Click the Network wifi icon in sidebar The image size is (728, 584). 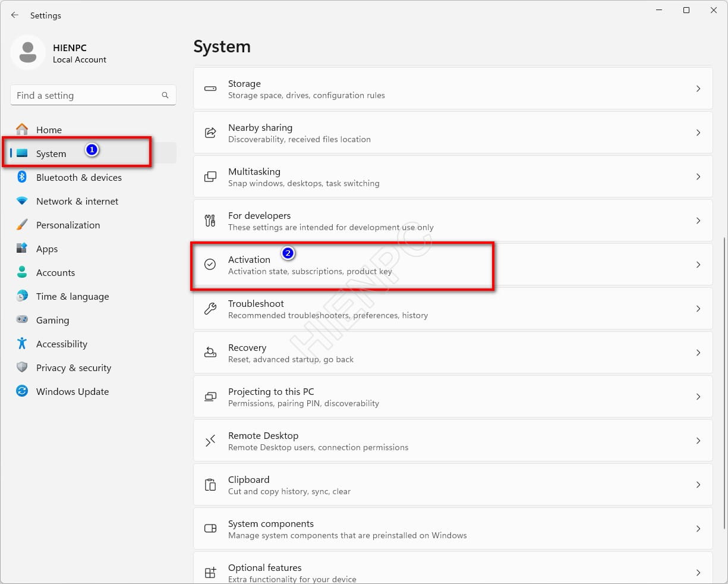pos(22,200)
